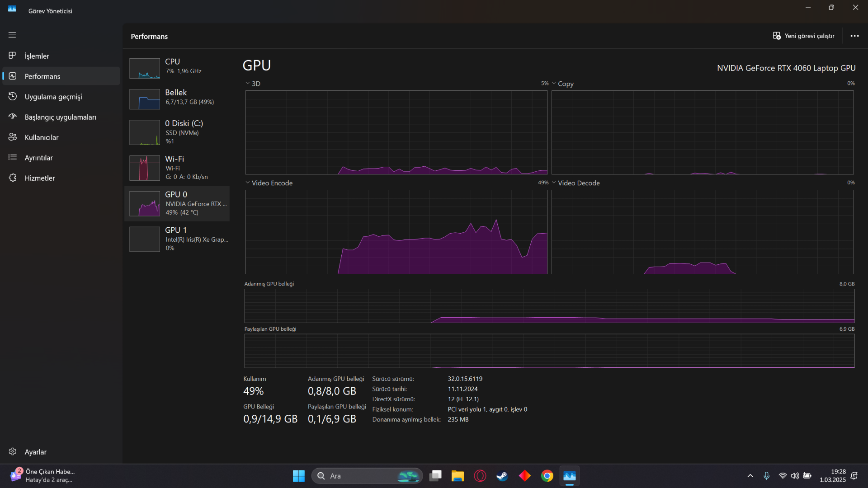Viewport: 868px width, 488px height.
Task: Select the CPU performance thumbnail
Action: [x=145, y=68]
